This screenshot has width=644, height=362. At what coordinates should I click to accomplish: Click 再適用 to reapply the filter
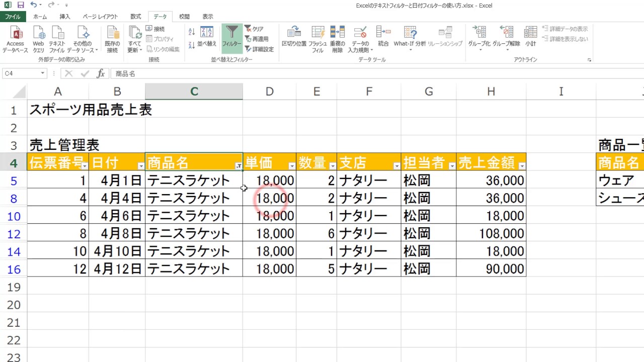tap(257, 39)
